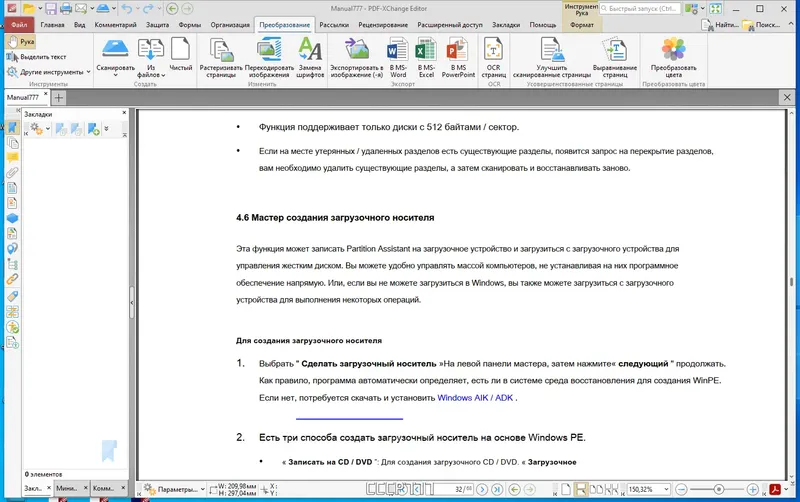
Task: Select the Manual777 document tab
Action: tap(23, 97)
